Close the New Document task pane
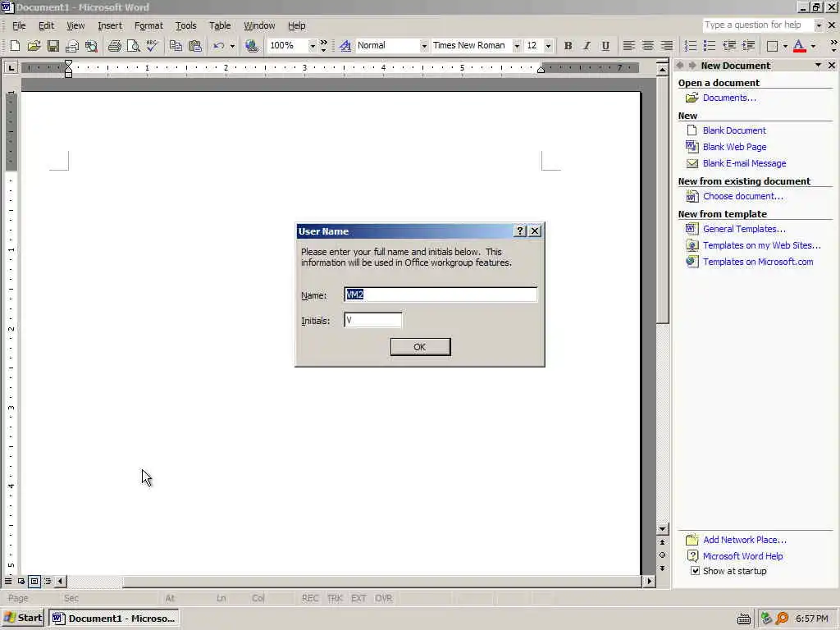 [x=832, y=66]
